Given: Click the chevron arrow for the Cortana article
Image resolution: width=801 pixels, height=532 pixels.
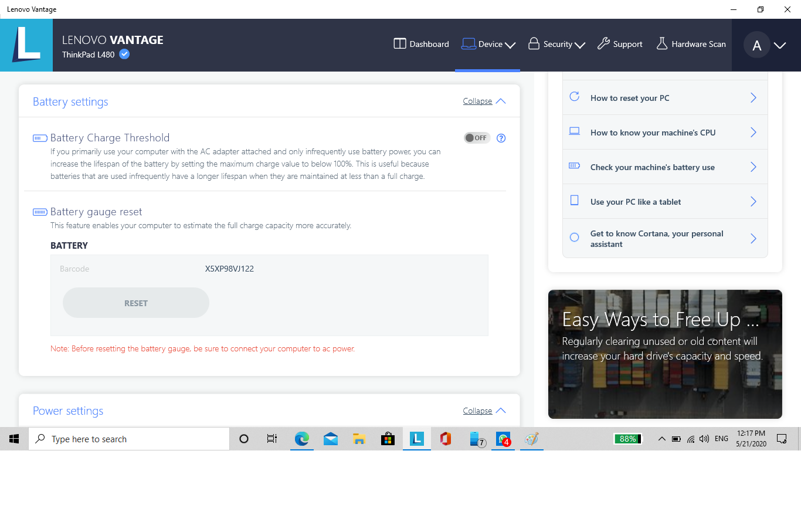Looking at the screenshot, I should [754, 238].
